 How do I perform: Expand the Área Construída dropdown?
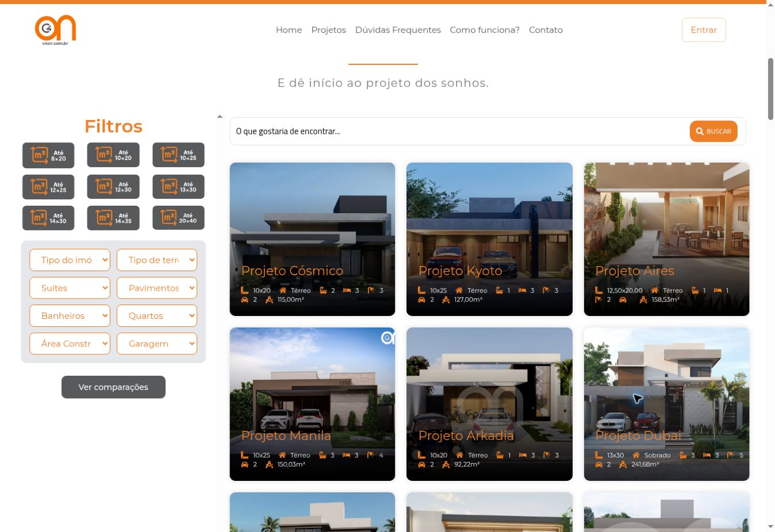pos(70,344)
